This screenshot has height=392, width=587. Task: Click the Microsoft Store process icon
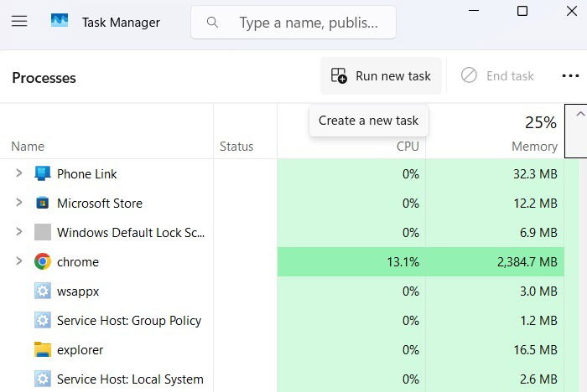[43, 204]
